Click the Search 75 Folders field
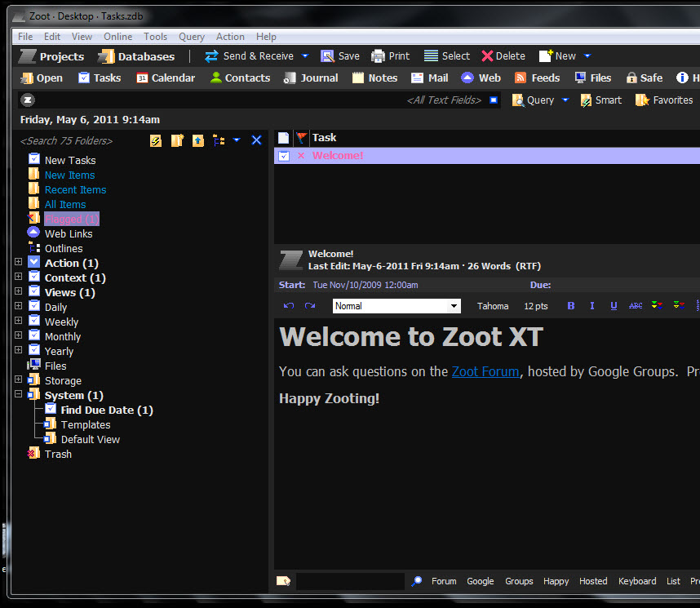Viewport: 700px width, 608px height. (66, 140)
